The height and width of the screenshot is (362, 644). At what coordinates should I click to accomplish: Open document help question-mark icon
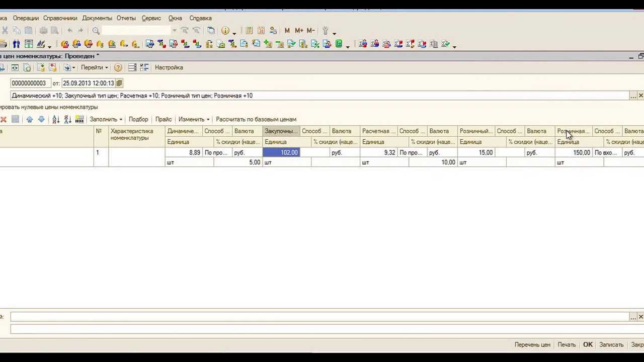point(118,67)
